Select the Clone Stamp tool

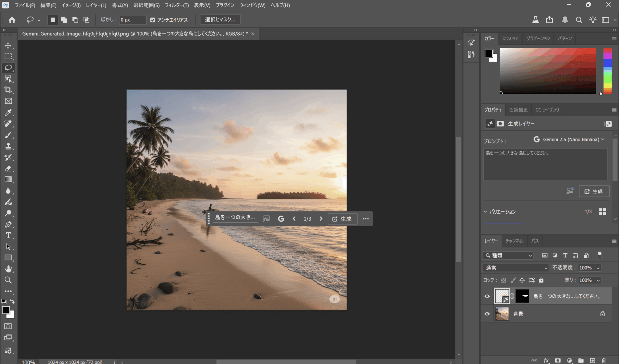click(8, 146)
